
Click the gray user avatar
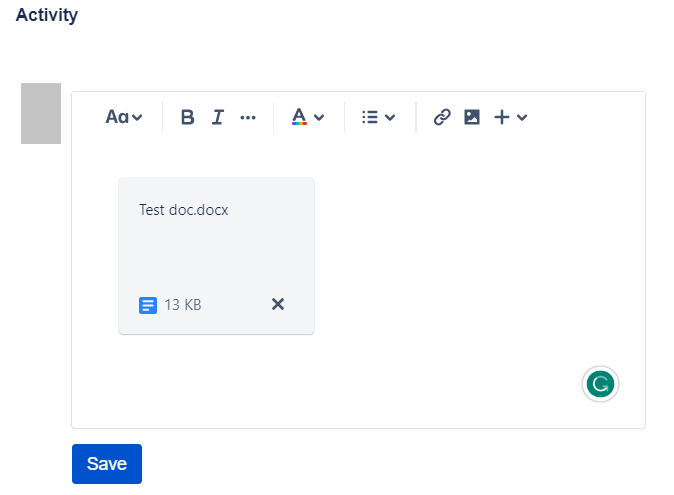(41, 113)
